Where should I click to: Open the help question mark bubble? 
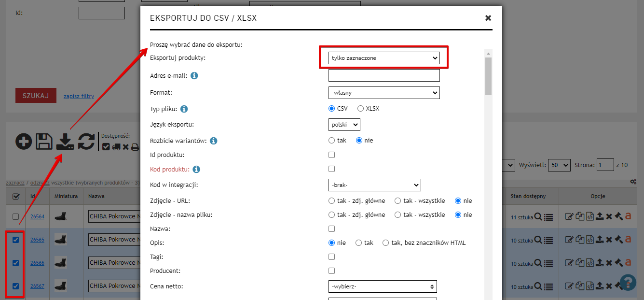pyautogui.click(x=628, y=283)
